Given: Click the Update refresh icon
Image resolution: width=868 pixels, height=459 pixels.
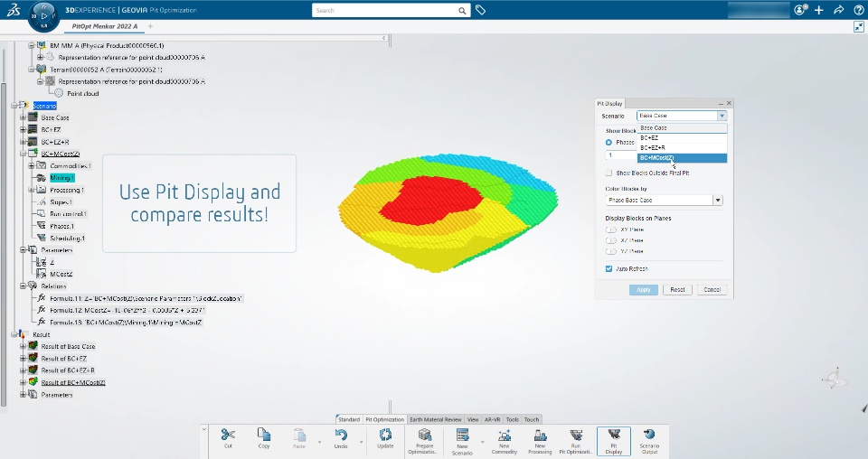Looking at the screenshot, I should point(385,435).
